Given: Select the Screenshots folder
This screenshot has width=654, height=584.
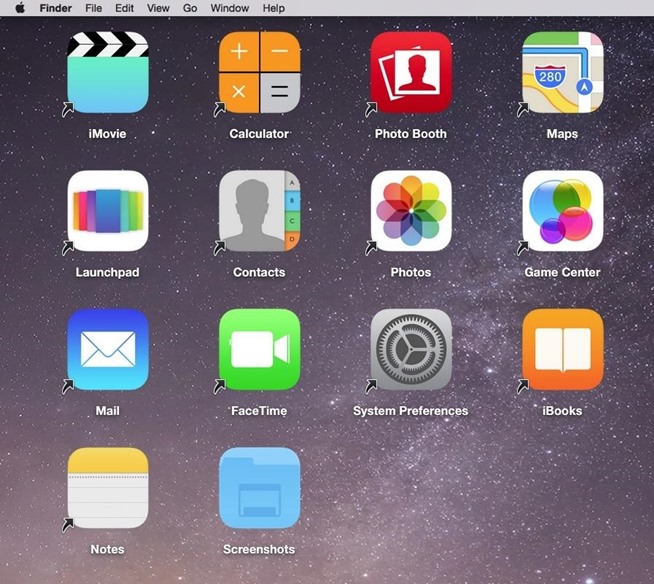Looking at the screenshot, I should (x=259, y=488).
